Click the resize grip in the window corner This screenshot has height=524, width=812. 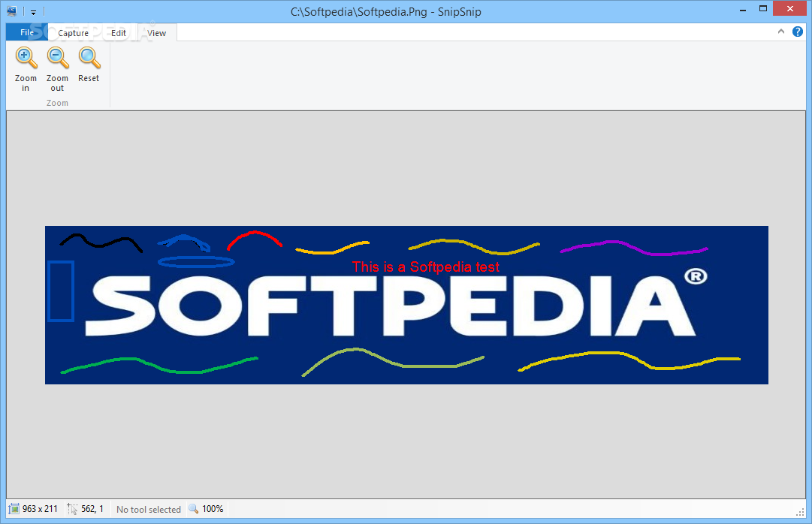tap(800, 511)
